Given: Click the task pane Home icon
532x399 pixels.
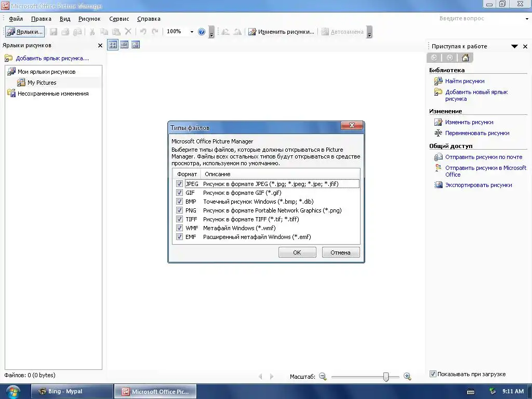Looking at the screenshot, I should click(465, 58).
